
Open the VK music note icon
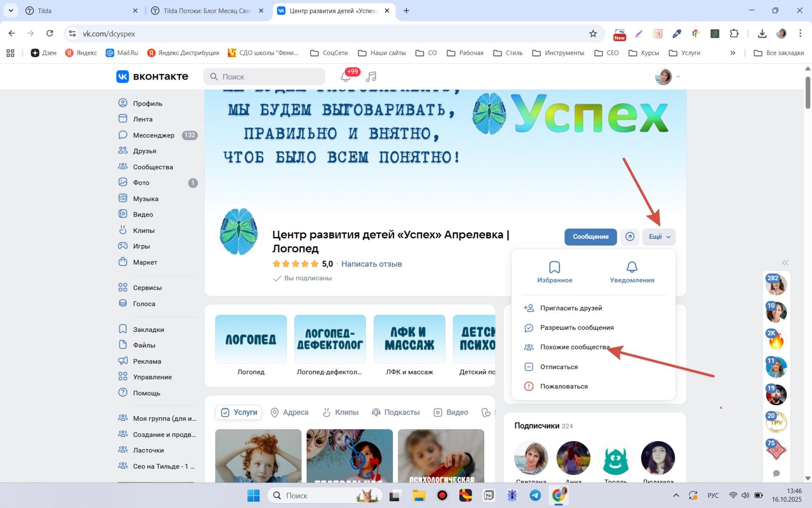point(371,76)
